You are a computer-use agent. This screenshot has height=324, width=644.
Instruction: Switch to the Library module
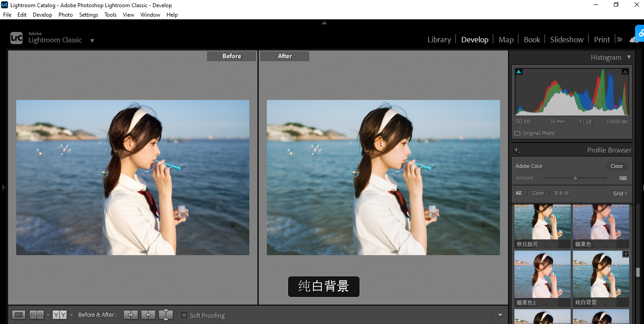[439, 40]
